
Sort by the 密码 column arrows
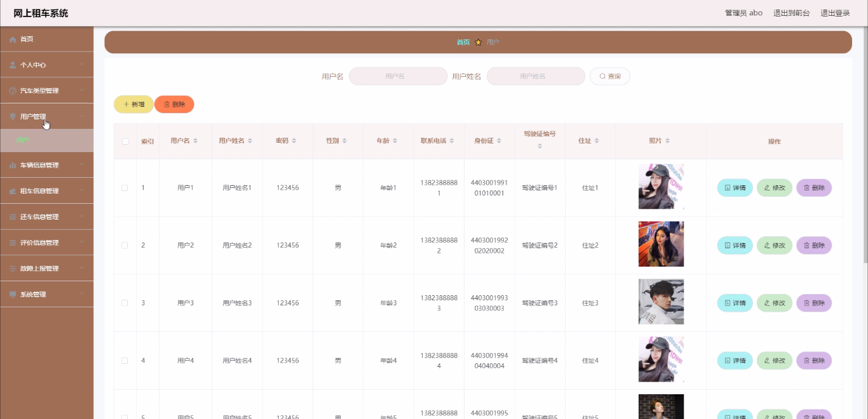click(294, 141)
